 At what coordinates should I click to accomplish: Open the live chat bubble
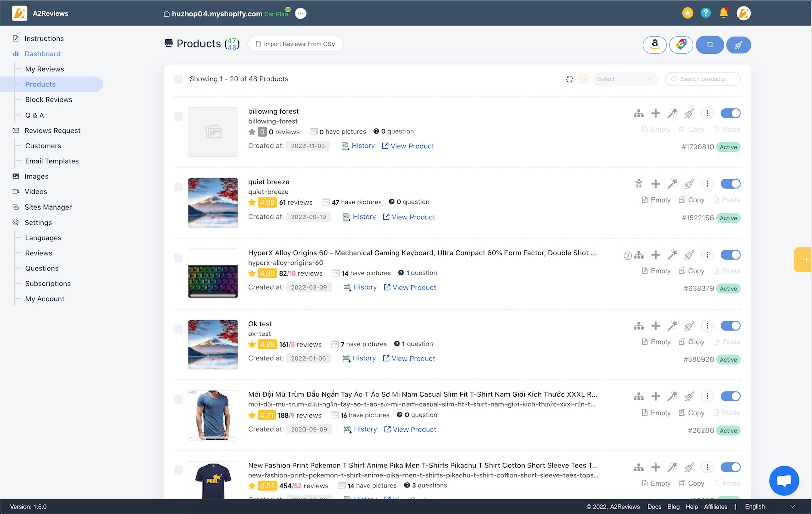[x=784, y=481]
